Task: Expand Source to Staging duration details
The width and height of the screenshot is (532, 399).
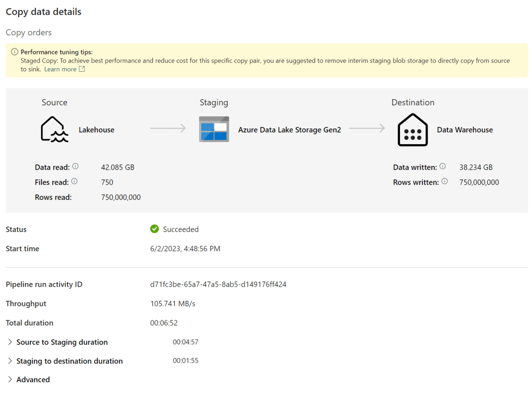Action: [10, 342]
